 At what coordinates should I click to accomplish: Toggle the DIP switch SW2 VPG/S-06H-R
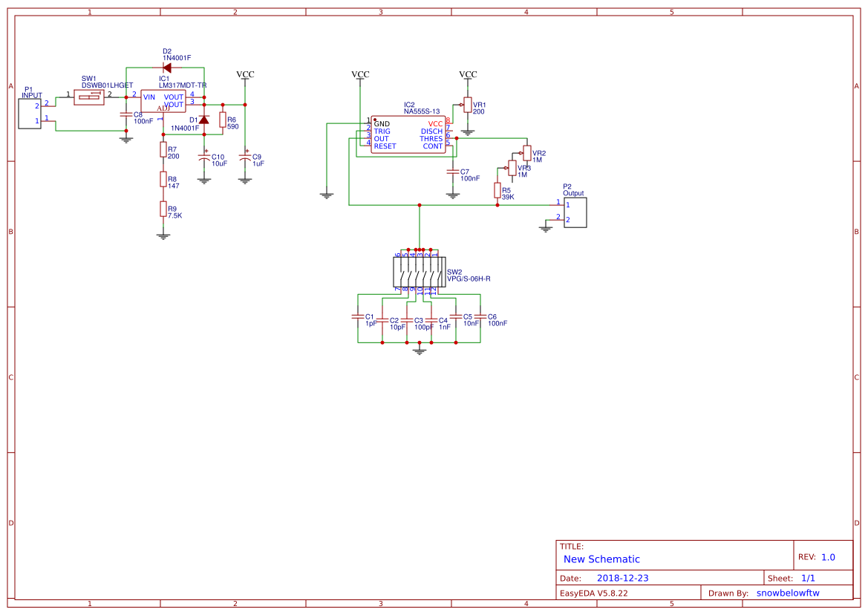(x=420, y=271)
